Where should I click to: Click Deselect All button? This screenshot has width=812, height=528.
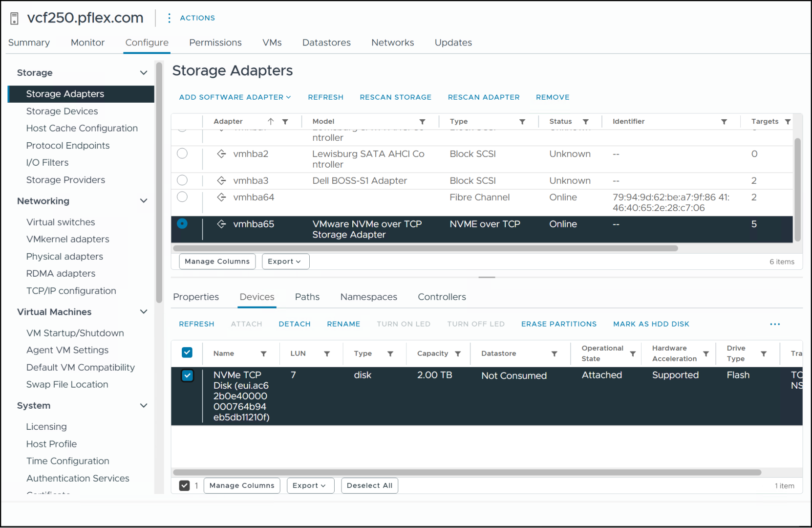tap(370, 485)
